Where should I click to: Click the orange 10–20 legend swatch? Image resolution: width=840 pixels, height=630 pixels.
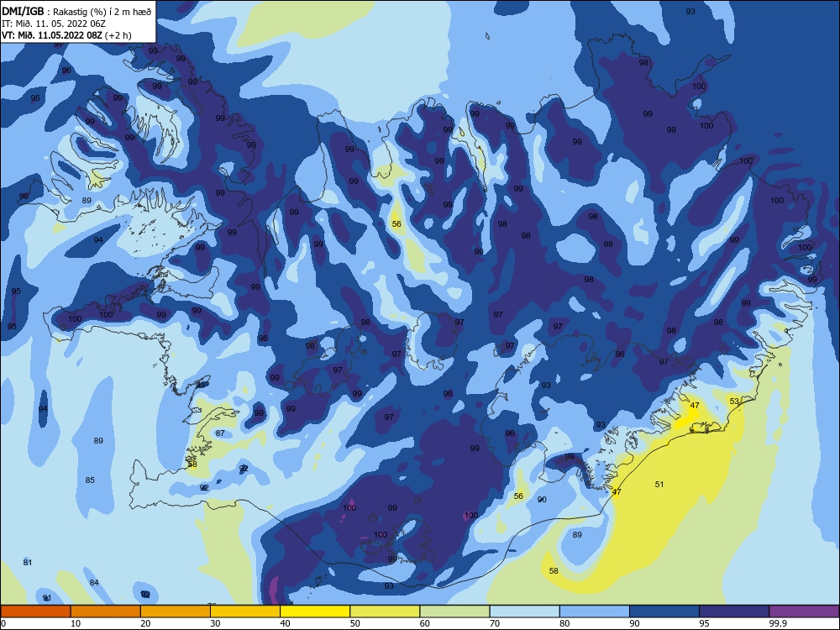[x=106, y=612]
